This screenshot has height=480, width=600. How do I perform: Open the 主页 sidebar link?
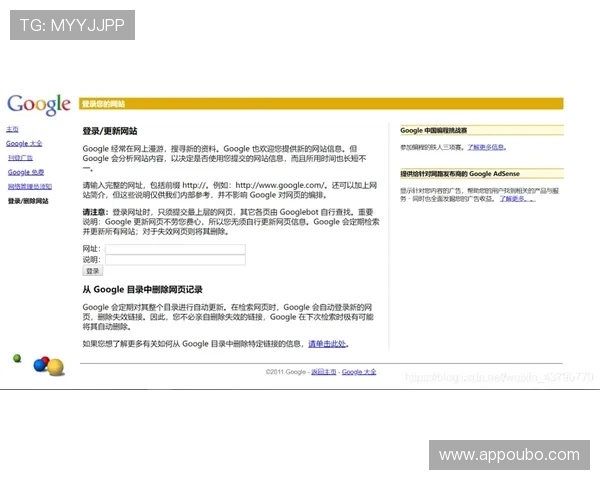pos(12,129)
